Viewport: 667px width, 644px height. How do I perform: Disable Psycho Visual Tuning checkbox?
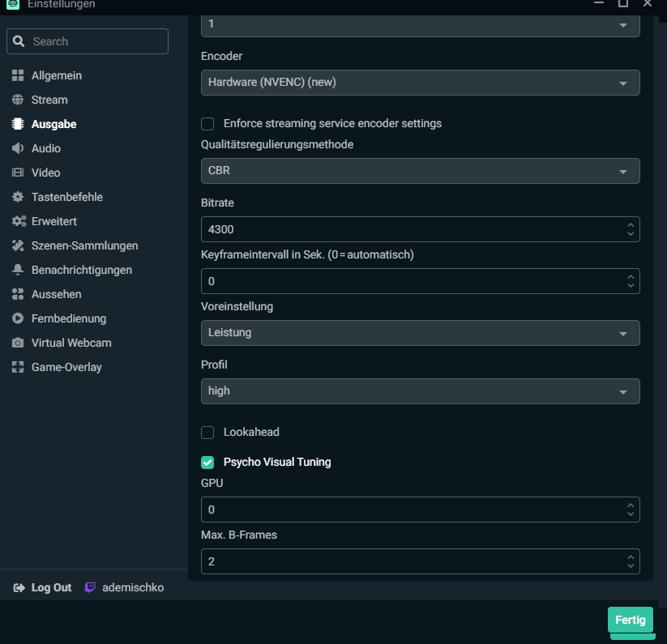(207, 463)
